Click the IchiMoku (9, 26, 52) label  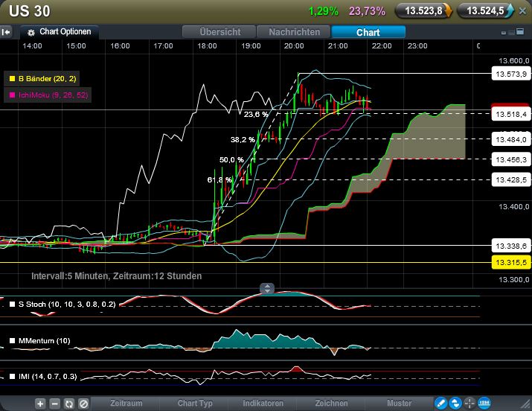[x=54, y=95]
